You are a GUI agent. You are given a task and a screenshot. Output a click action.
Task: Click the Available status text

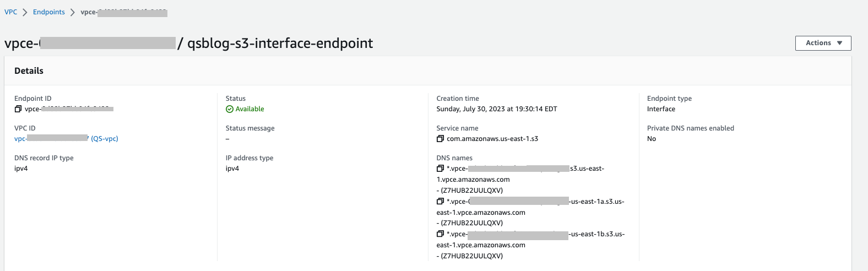[250, 109]
